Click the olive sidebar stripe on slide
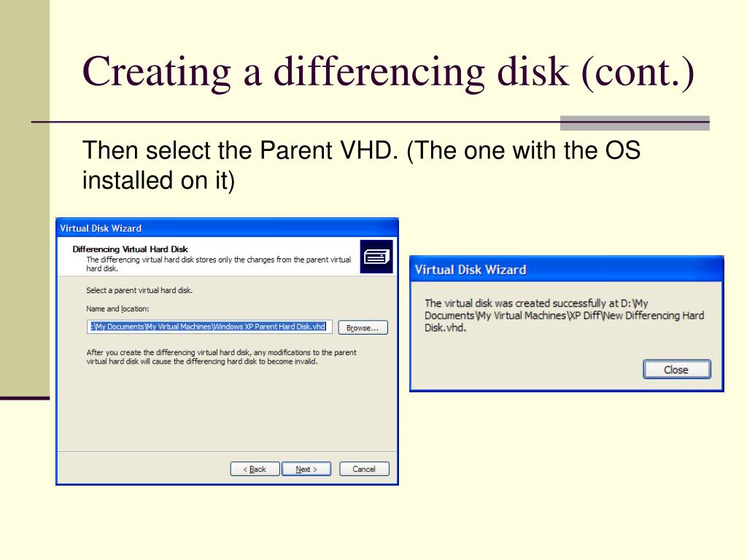747x560 pixels. [x=25, y=198]
